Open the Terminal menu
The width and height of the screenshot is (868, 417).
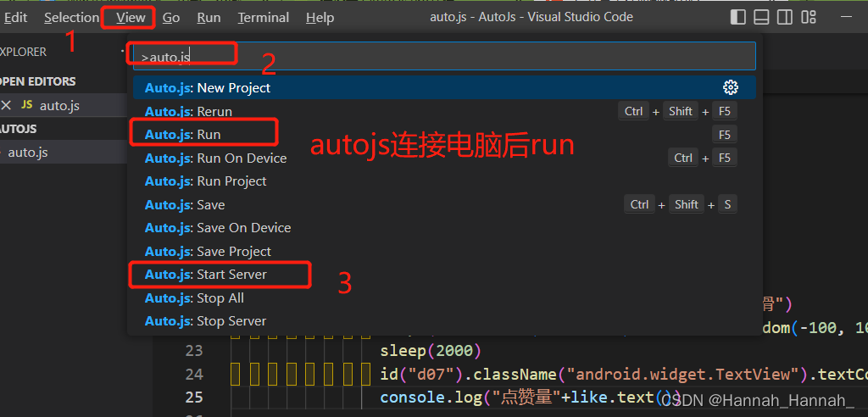tap(264, 18)
